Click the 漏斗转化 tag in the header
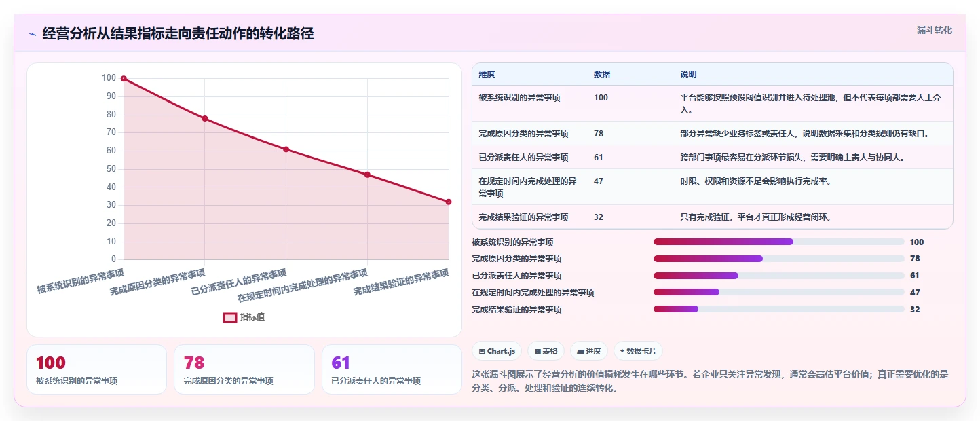The width and height of the screenshot is (980, 421). click(935, 31)
